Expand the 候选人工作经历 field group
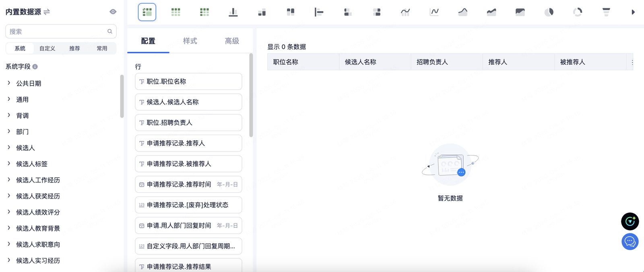Screen dimensions: 644x272 point(9,179)
